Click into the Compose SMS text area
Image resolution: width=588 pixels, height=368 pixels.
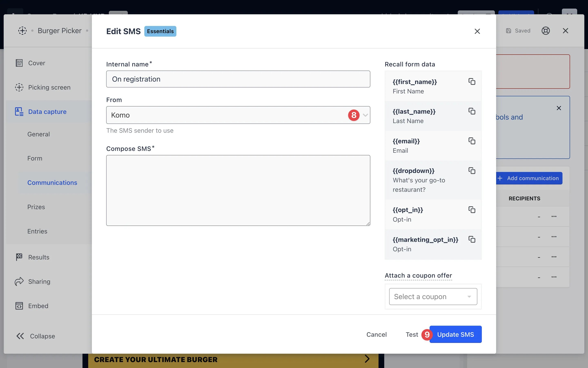(238, 190)
